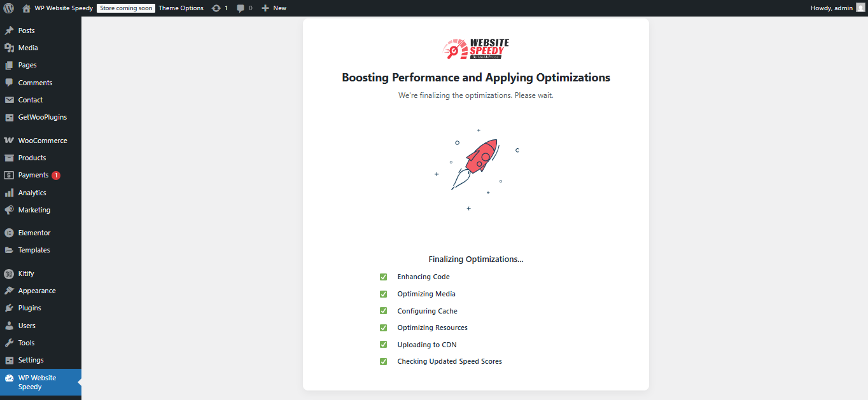Image resolution: width=868 pixels, height=400 pixels.
Task: Click the Uploading to CDN label
Action: tap(427, 345)
